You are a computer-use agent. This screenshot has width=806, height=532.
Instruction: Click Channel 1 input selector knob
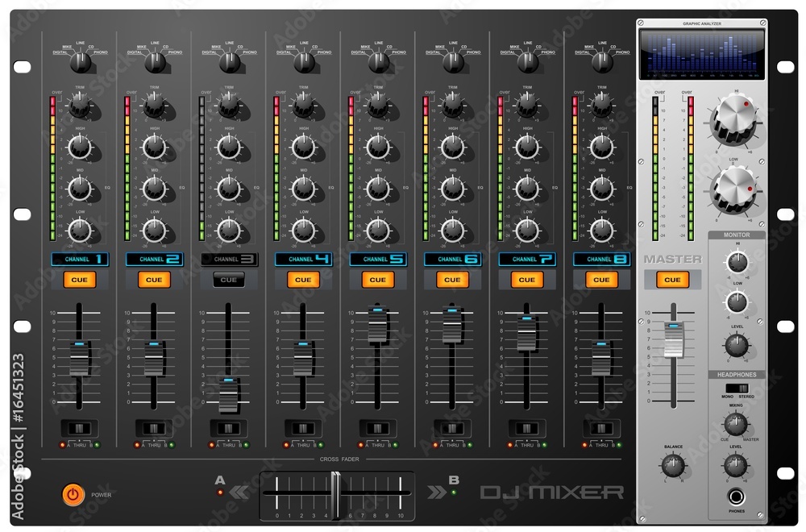click(x=80, y=62)
